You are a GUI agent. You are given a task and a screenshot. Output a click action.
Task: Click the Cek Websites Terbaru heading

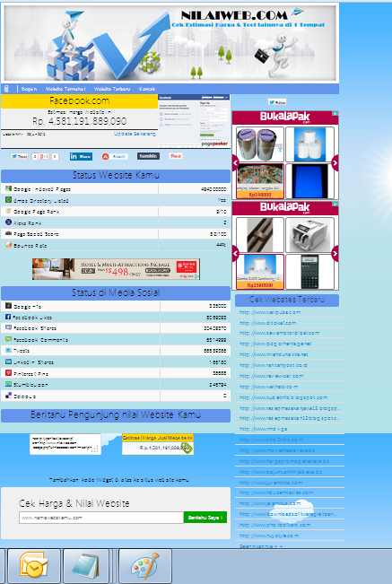pos(287,300)
